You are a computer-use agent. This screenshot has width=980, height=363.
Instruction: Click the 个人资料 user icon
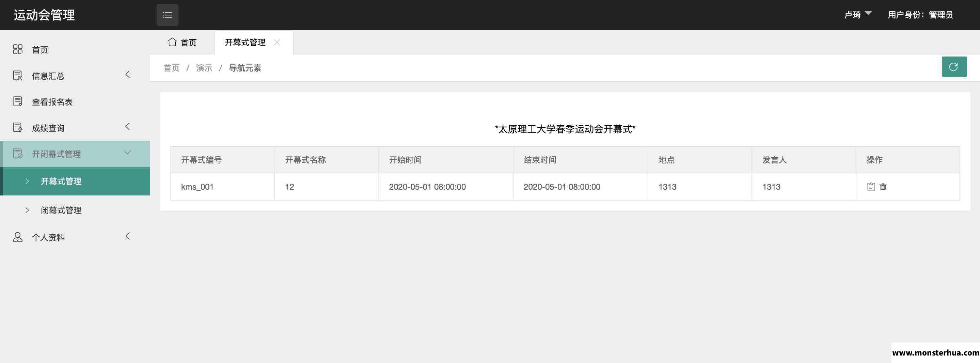click(x=17, y=237)
